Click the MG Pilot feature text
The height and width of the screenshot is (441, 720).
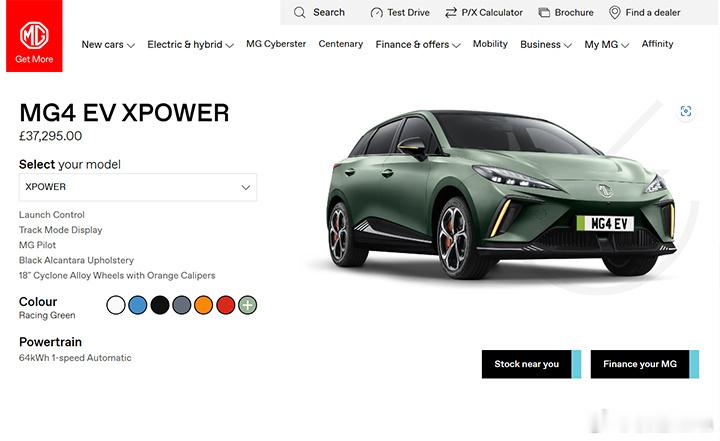point(37,245)
